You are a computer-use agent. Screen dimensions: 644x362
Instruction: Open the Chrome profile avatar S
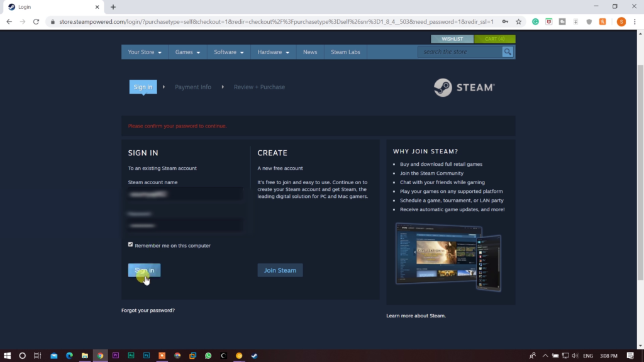click(621, 22)
